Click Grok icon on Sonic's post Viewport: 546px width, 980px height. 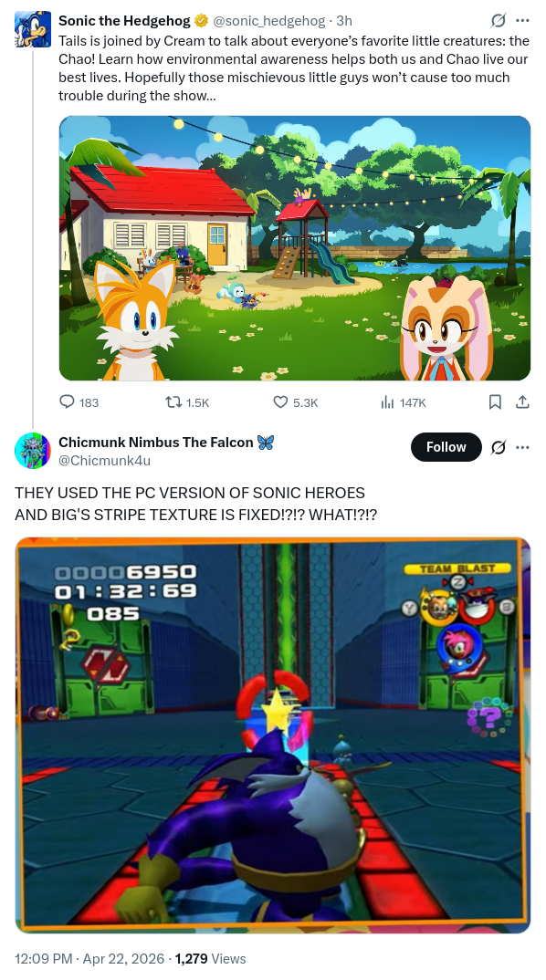point(498,21)
